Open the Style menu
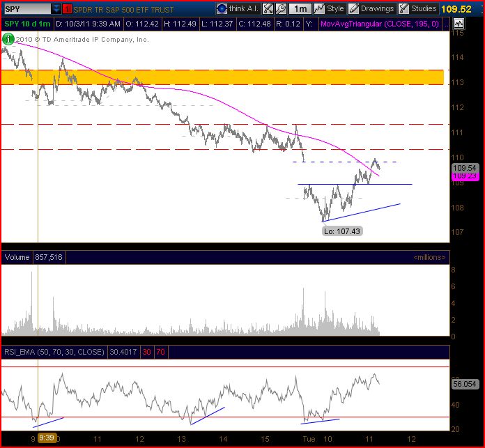The height and width of the screenshot is (448, 485). [x=329, y=8]
